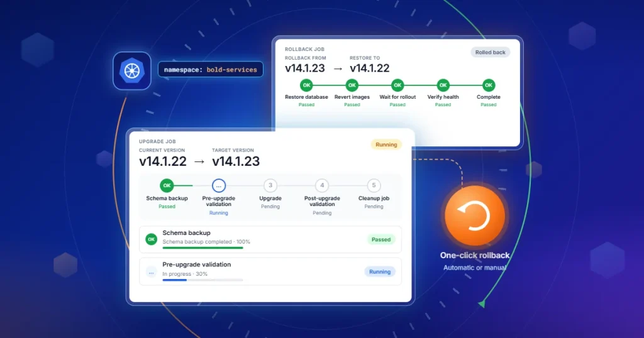Click the Pre-upgrade validation 30% progress bar
Screen dimensions: 644x338
click(203, 280)
